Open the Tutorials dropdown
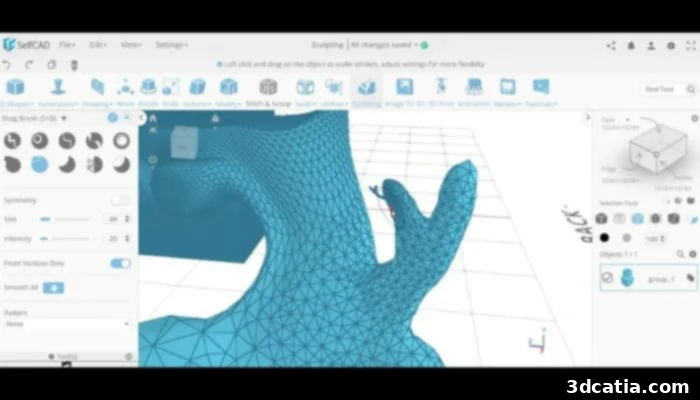This screenshot has width=700, height=400. pyautogui.click(x=541, y=92)
